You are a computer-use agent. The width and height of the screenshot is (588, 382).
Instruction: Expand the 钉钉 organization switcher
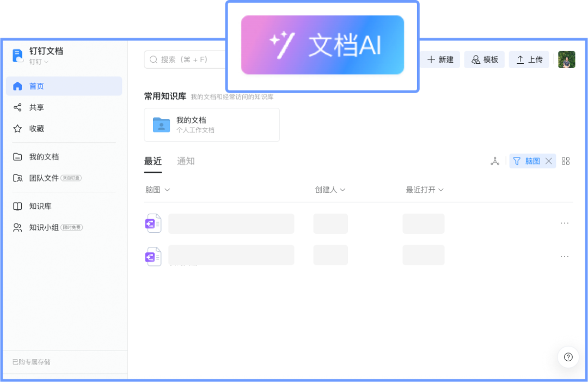39,62
